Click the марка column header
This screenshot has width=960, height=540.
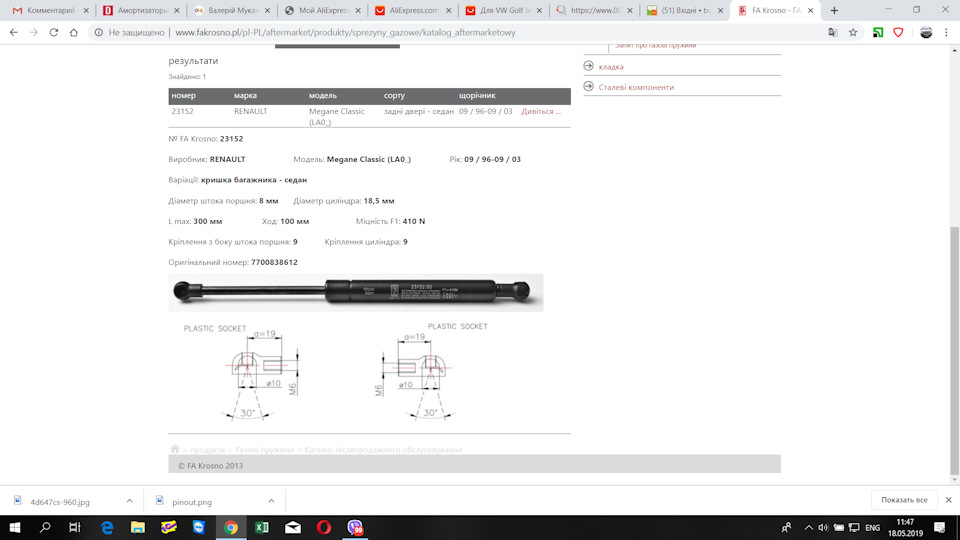tap(245, 96)
